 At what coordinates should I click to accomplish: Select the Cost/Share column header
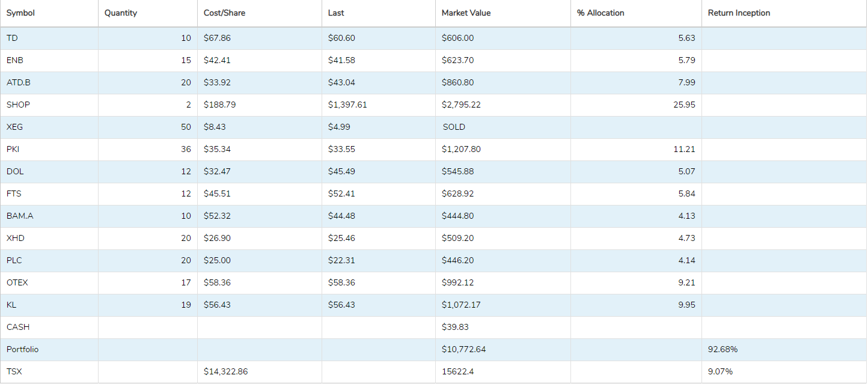[224, 13]
